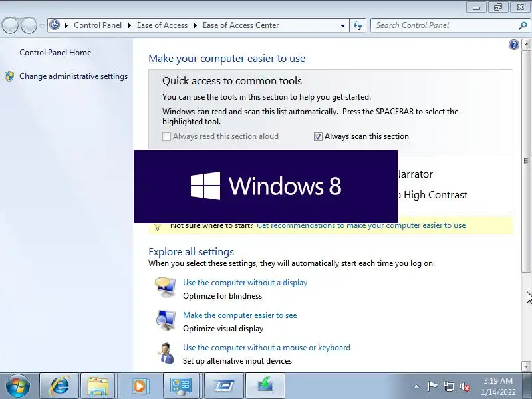Expand arrow after Ease of Access breadcrumb
This screenshot has height=399, width=532.
point(195,25)
